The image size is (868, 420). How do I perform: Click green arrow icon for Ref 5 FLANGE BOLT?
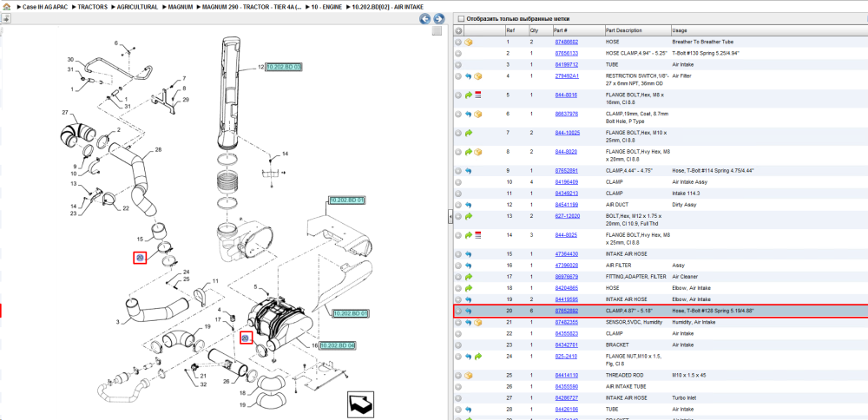(469, 95)
